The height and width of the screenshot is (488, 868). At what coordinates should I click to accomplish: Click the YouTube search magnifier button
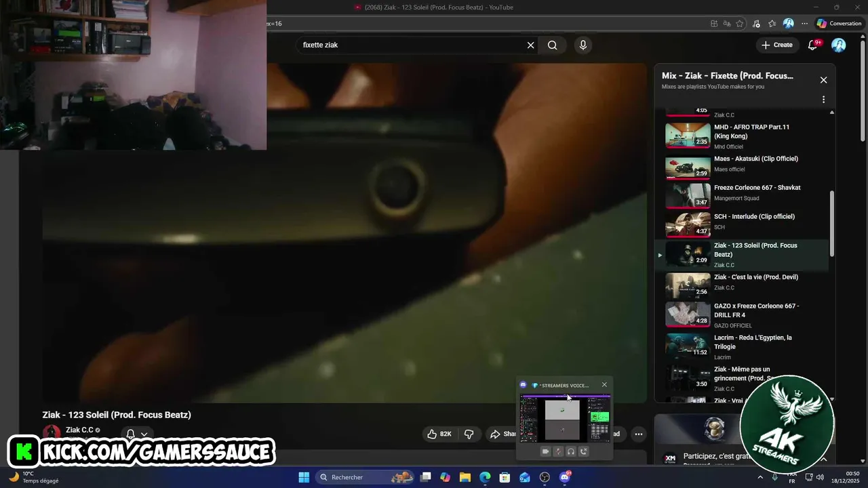[553, 45]
